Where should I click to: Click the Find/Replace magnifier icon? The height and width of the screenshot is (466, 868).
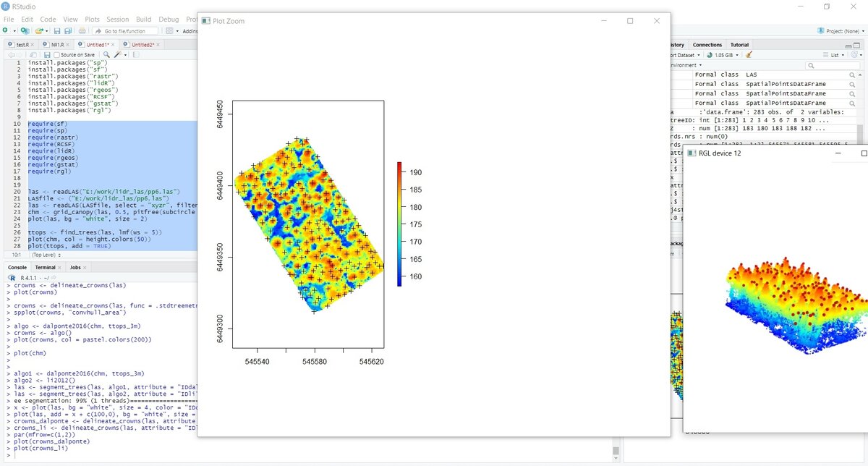106,55
